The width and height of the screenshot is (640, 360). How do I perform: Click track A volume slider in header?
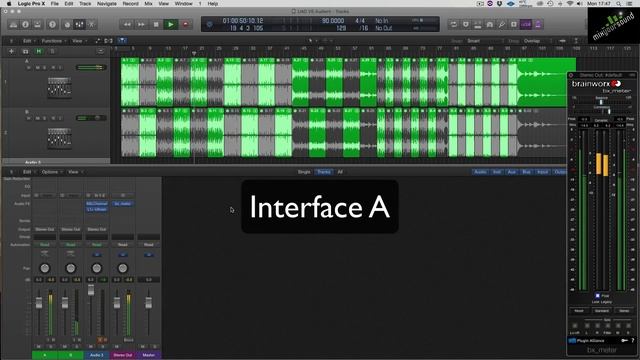point(91,67)
